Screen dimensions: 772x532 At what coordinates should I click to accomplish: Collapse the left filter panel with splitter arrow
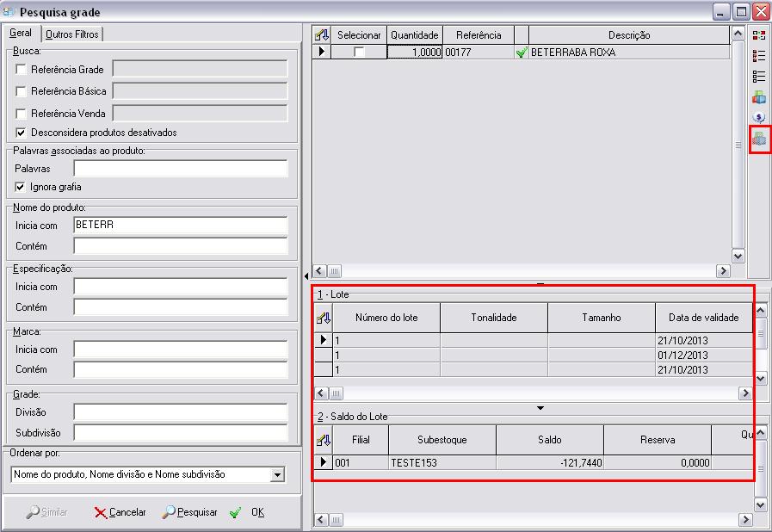pyautogui.click(x=307, y=276)
